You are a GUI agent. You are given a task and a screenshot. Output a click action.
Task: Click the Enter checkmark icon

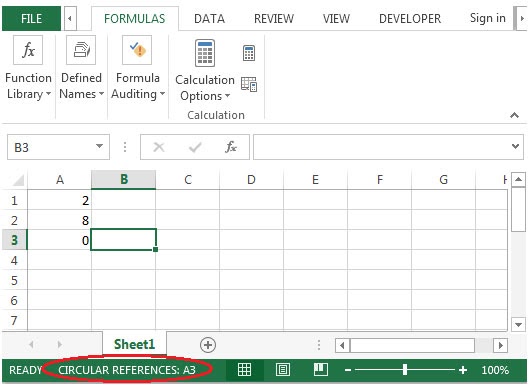(195, 147)
